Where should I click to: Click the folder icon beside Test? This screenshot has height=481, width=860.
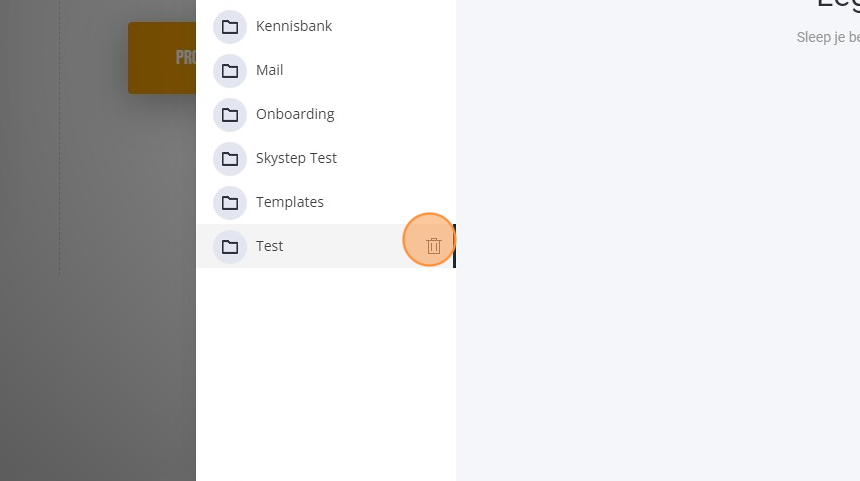pyautogui.click(x=230, y=246)
